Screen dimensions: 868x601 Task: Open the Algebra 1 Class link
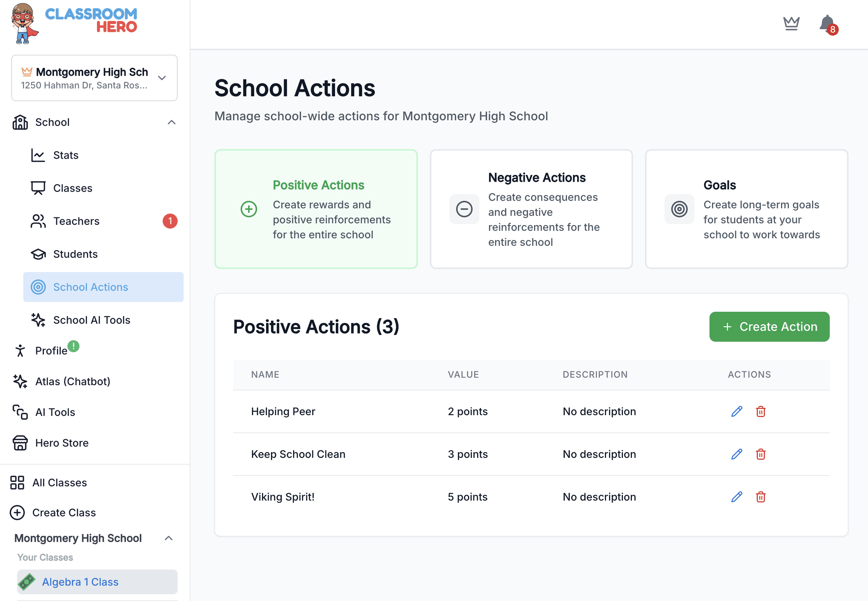(80, 582)
